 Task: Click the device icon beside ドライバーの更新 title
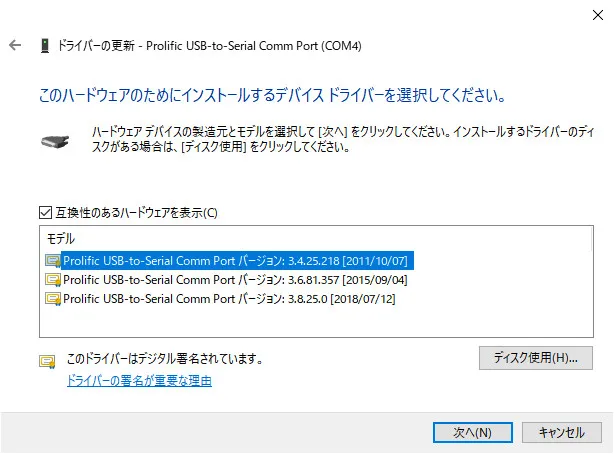pos(45,45)
